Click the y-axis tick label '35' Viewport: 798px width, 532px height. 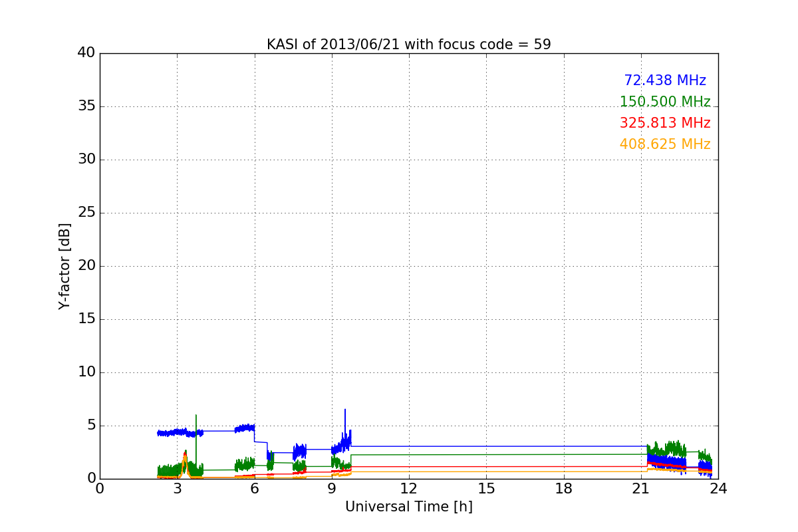tap(86, 106)
